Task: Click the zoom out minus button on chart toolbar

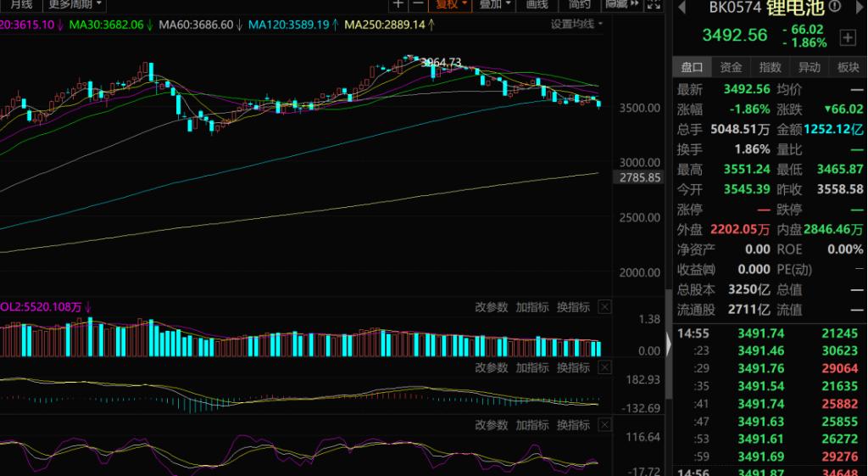Action: 418,4
